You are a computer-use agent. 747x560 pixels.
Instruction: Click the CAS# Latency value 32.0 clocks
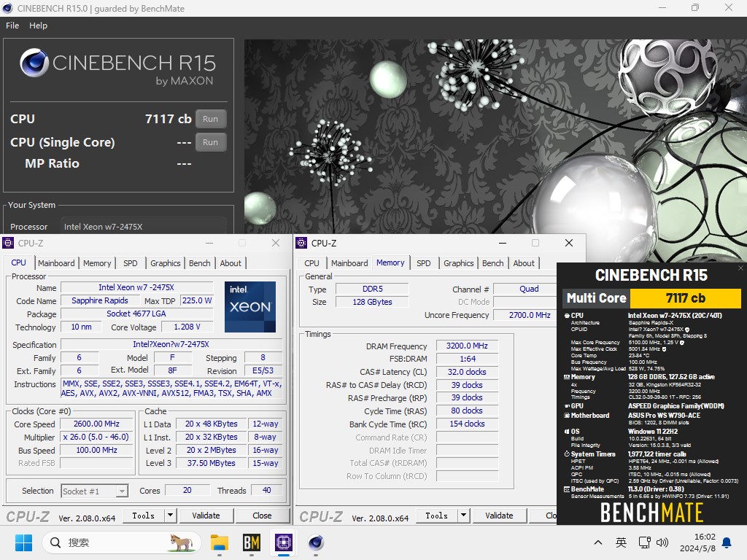click(x=467, y=372)
